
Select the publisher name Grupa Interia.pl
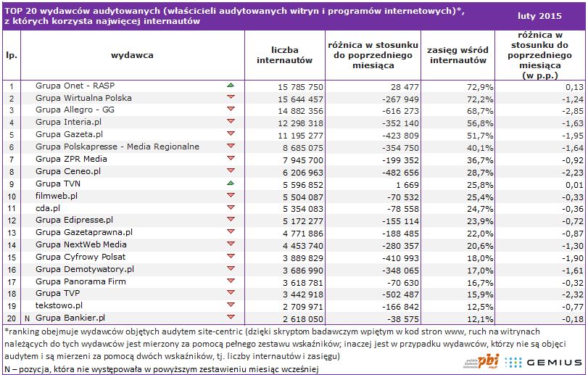click(x=69, y=122)
